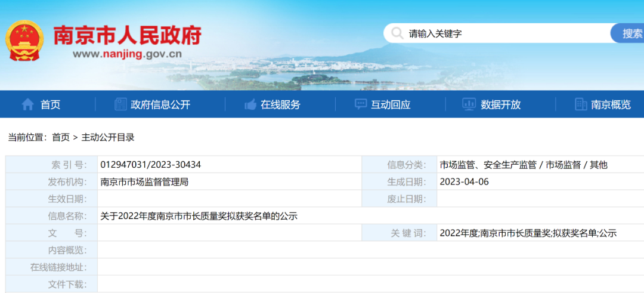Select the category text 市场监管、安全生产监管 / 市场监督 / 其他
This screenshot has height=293, width=644.
[x=524, y=165]
